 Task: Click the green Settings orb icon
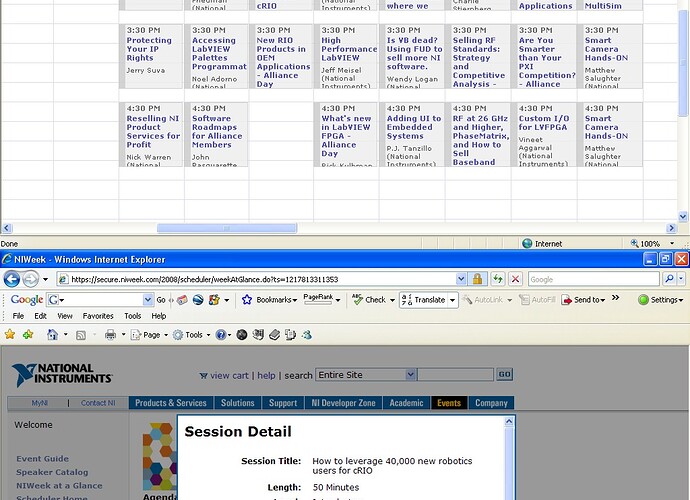(643, 300)
